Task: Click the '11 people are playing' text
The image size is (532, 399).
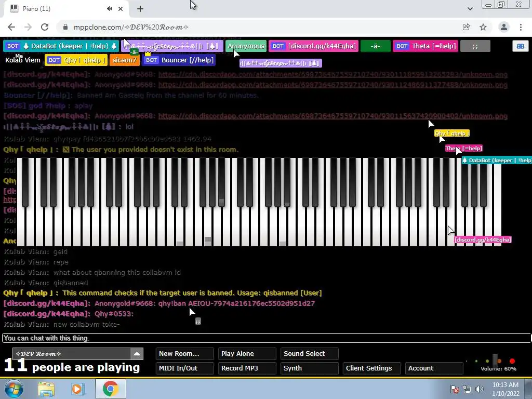Action: [72, 366]
